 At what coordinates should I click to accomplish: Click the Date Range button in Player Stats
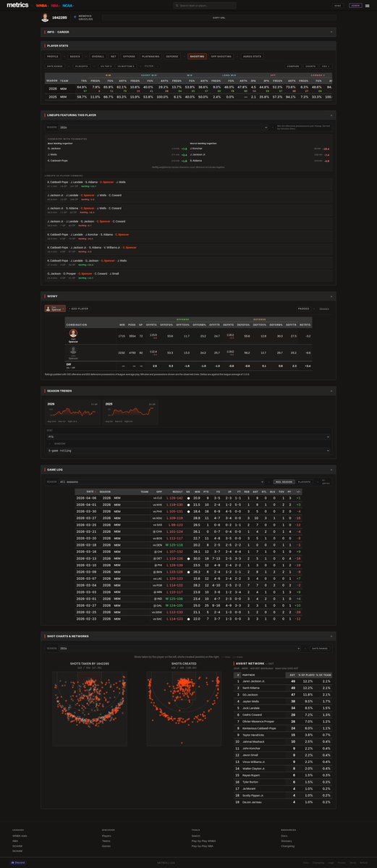click(x=55, y=66)
